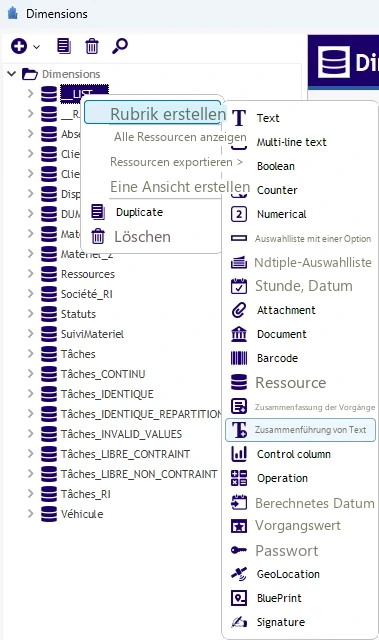Select Tâches_INVALID_VALUES in the tree
379x640 pixels.
pyautogui.click(x=122, y=434)
